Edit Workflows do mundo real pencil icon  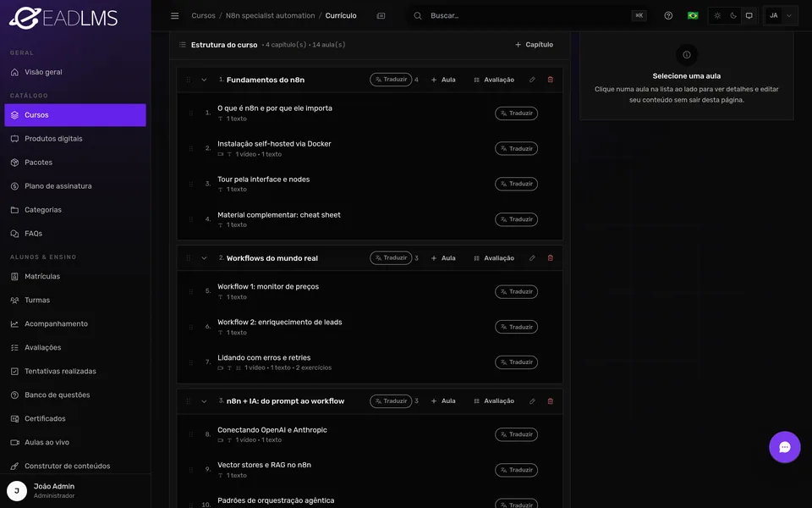(x=532, y=258)
